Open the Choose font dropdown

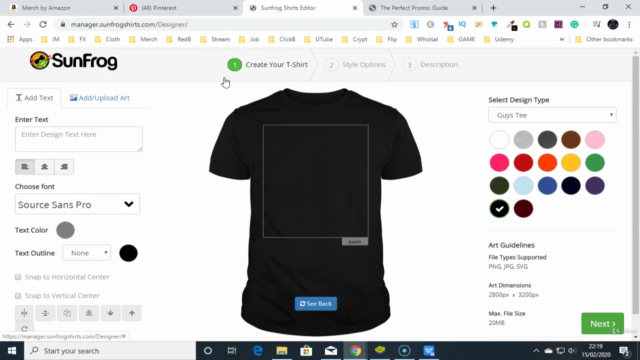click(x=77, y=204)
